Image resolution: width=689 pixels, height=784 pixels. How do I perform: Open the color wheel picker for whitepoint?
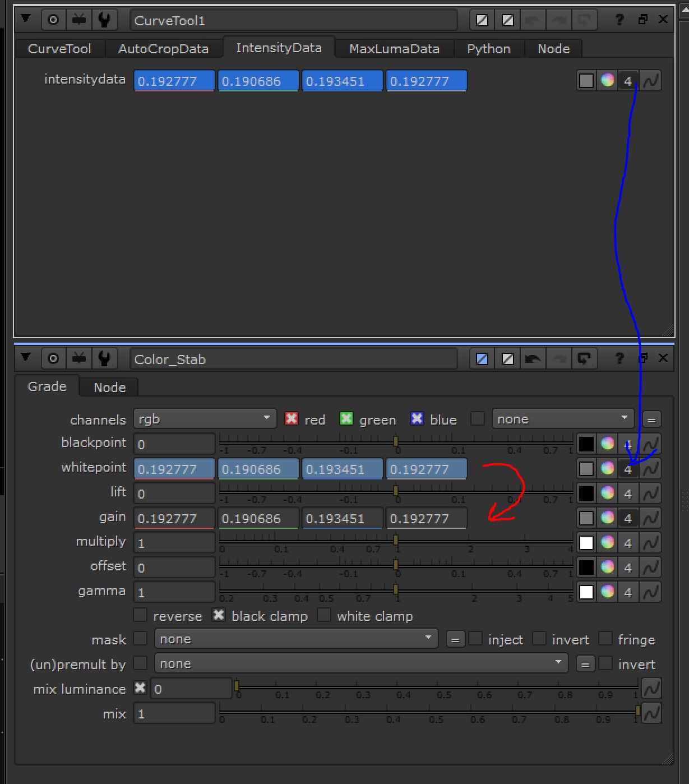click(607, 468)
